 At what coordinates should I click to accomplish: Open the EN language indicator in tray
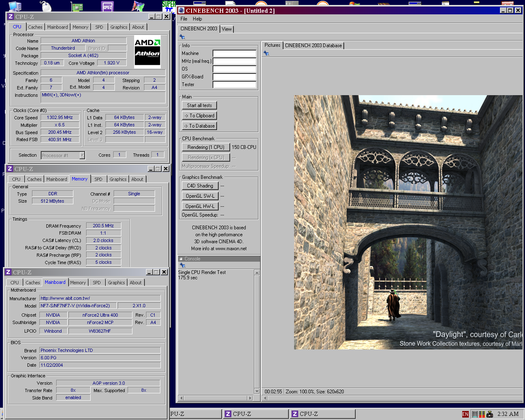[465, 414]
